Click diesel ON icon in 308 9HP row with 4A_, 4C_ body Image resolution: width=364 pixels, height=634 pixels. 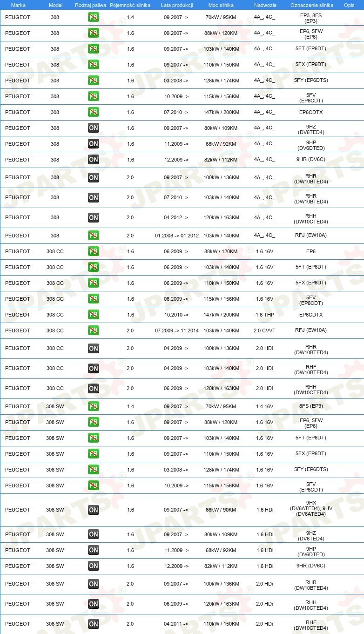[x=94, y=144]
